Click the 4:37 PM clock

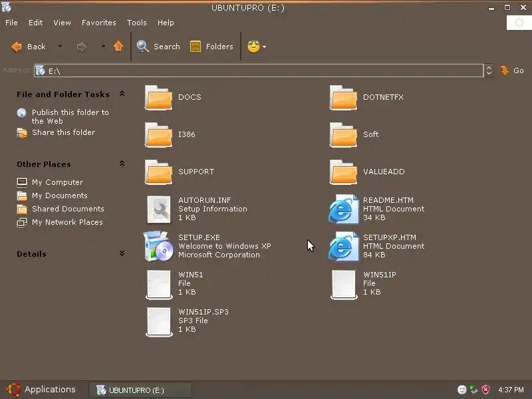511,390
